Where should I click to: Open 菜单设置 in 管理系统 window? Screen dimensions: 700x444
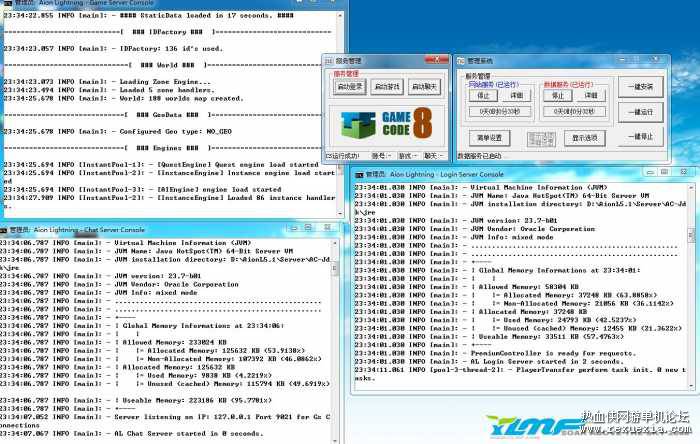[x=489, y=138]
